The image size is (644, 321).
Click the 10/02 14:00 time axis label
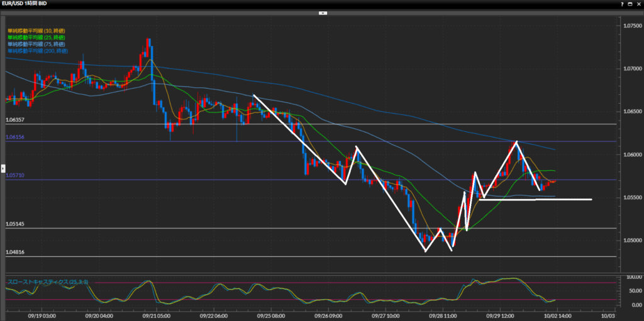coord(557,317)
